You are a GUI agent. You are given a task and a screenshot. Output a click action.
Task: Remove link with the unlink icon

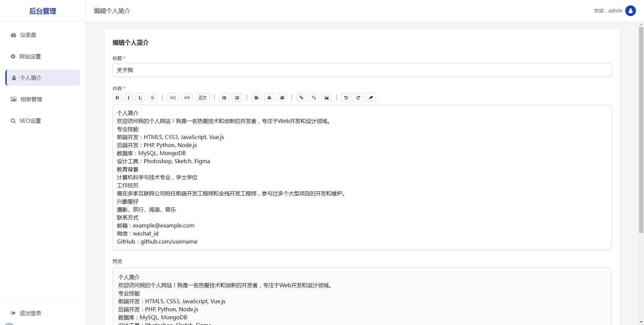(x=314, y=97)
